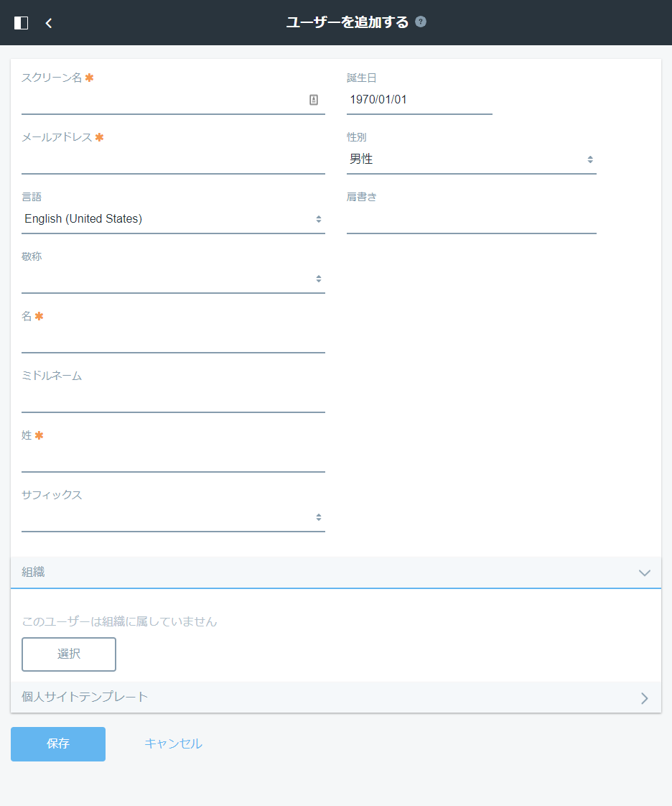Open the 敬称 title prefix dropdown
The image size is (672, 806).
coord(173,279)
